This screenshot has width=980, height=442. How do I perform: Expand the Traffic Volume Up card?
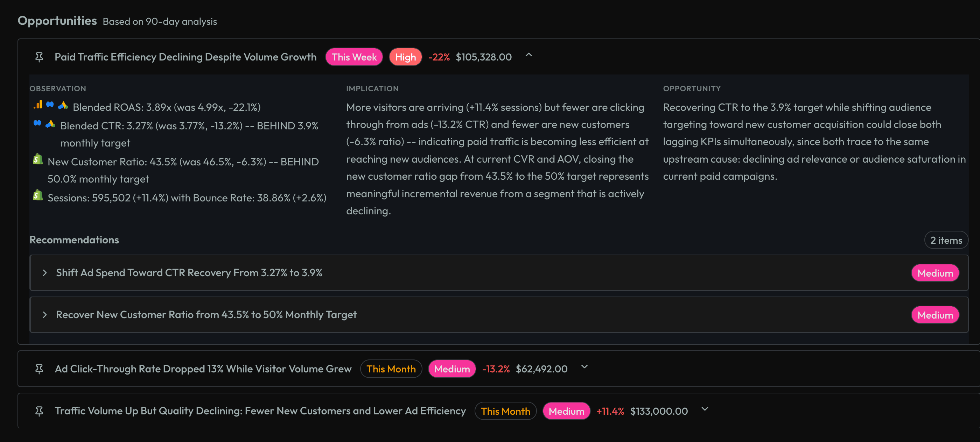tap(705, 409)
